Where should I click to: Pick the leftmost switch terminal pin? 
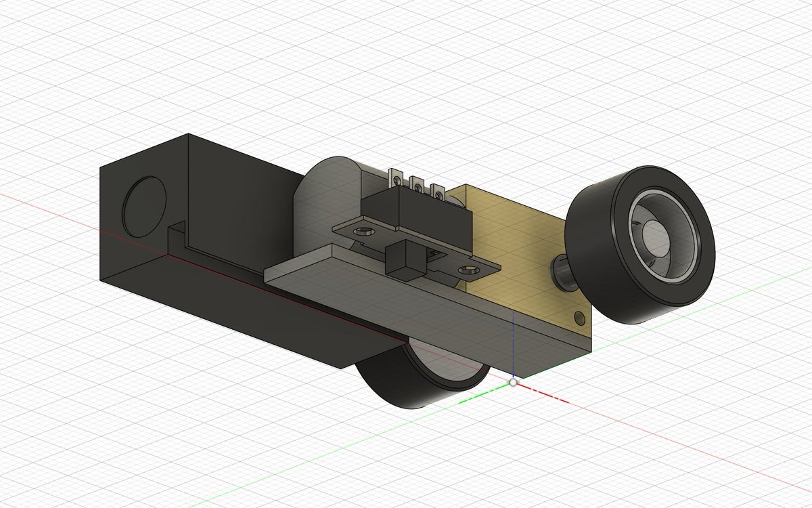393,177
